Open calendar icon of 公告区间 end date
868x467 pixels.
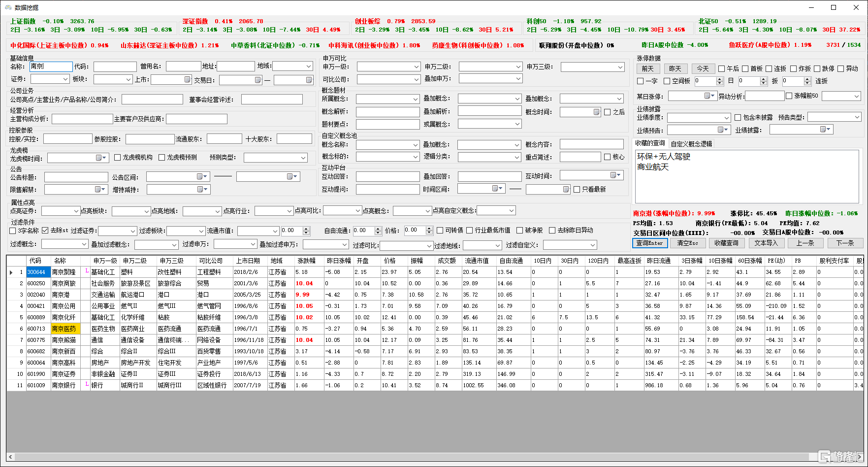coord(292,176)
